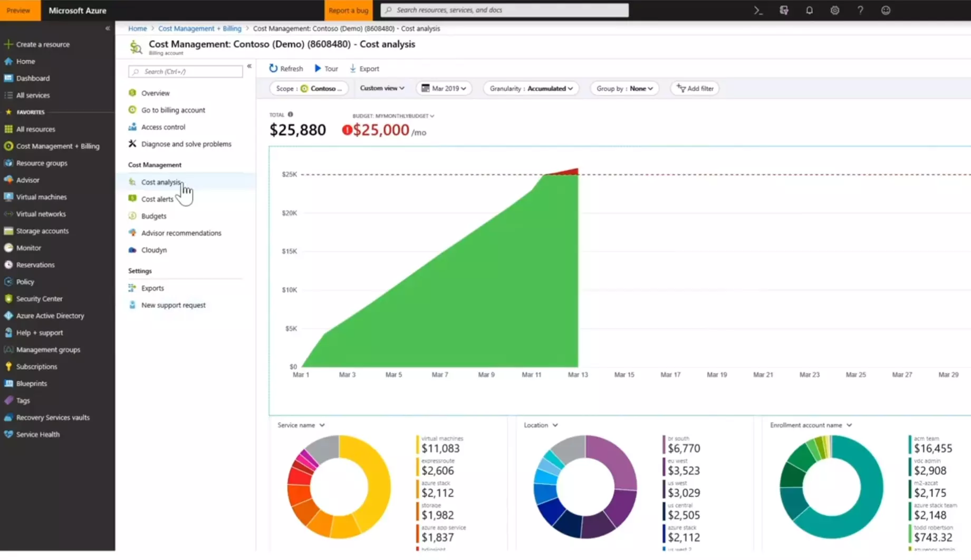Open Enrollment account name dropdown

coord(811,425)
